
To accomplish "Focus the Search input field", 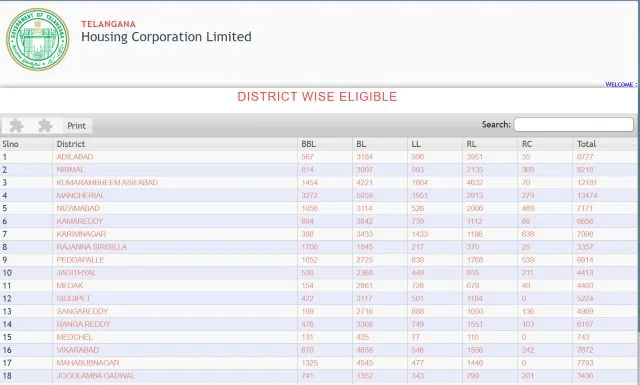I will (x=573, y=125).
